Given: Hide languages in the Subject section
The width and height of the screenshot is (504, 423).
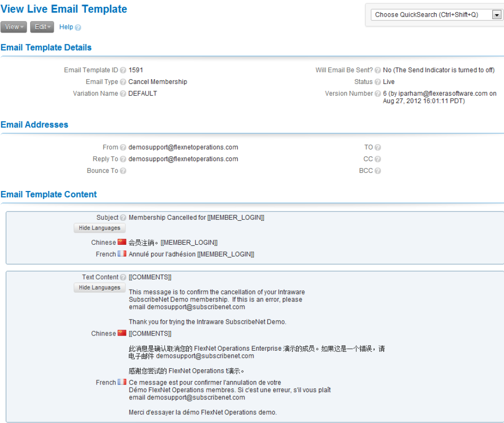Looking at the screenshot, I should [100, 228].
